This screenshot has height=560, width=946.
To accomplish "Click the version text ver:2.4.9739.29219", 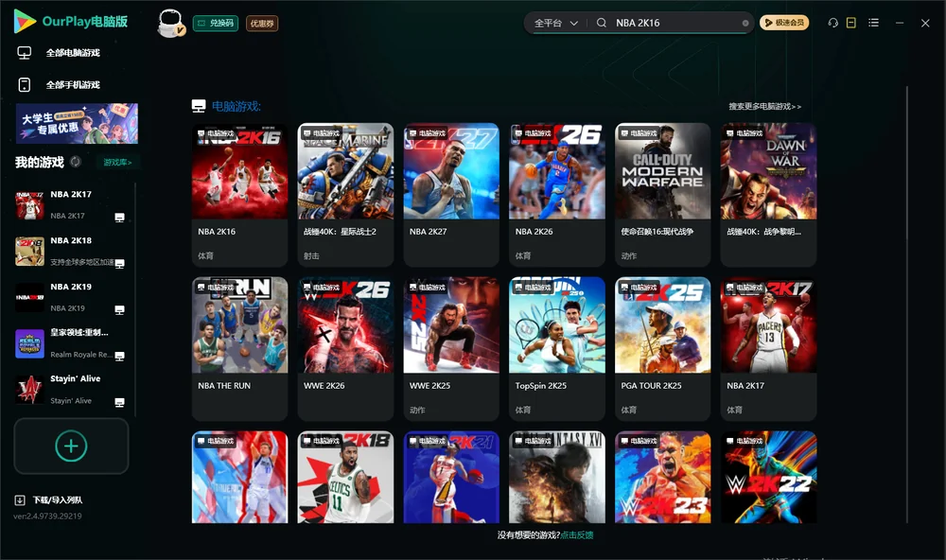I will tap(47, 516).
